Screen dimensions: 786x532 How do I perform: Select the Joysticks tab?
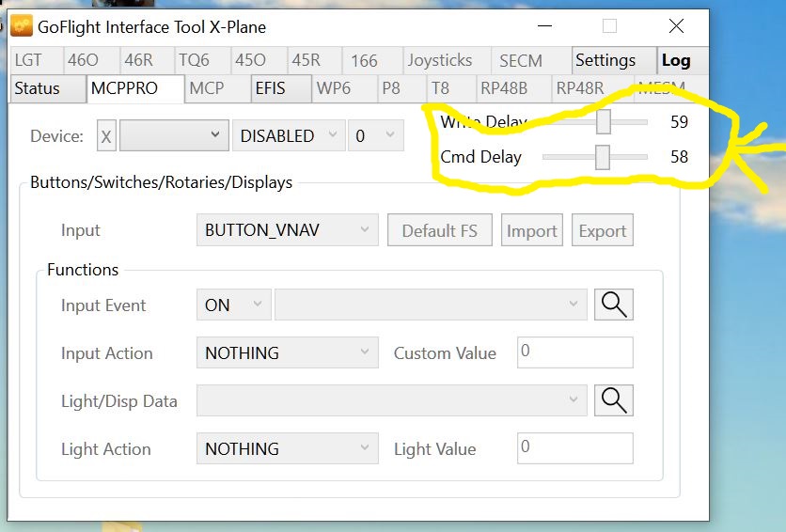pyautogui.click(x=439, y=60)
